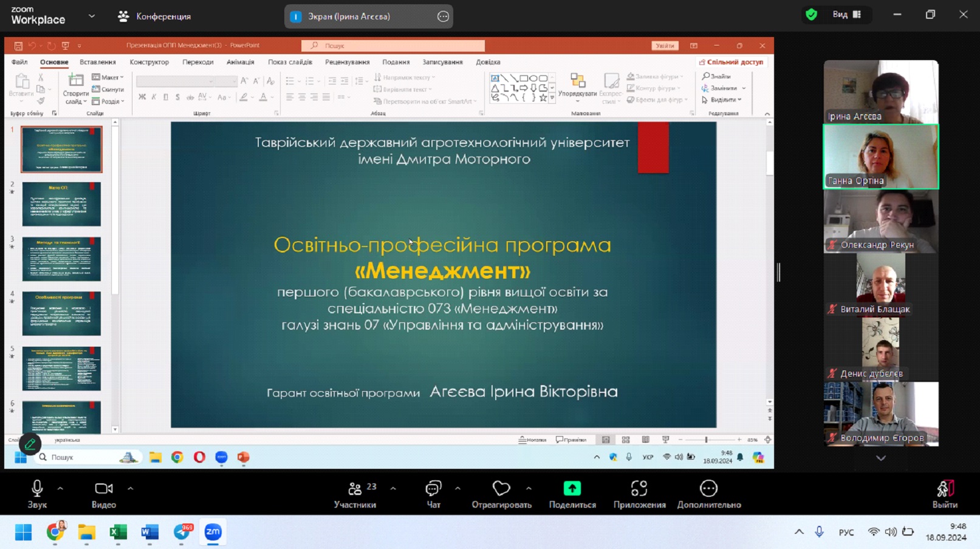This screenshot has width=980, height=549.
Task: Expand the chevron beside Отреагировать
Action: pyautogui.click(x=529, y=488)
